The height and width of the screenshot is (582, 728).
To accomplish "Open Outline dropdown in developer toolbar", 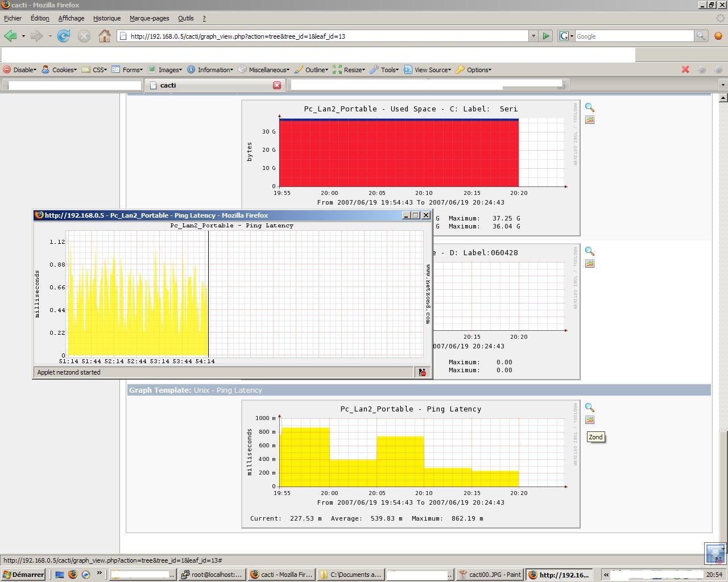I will (x=311, y=69).
